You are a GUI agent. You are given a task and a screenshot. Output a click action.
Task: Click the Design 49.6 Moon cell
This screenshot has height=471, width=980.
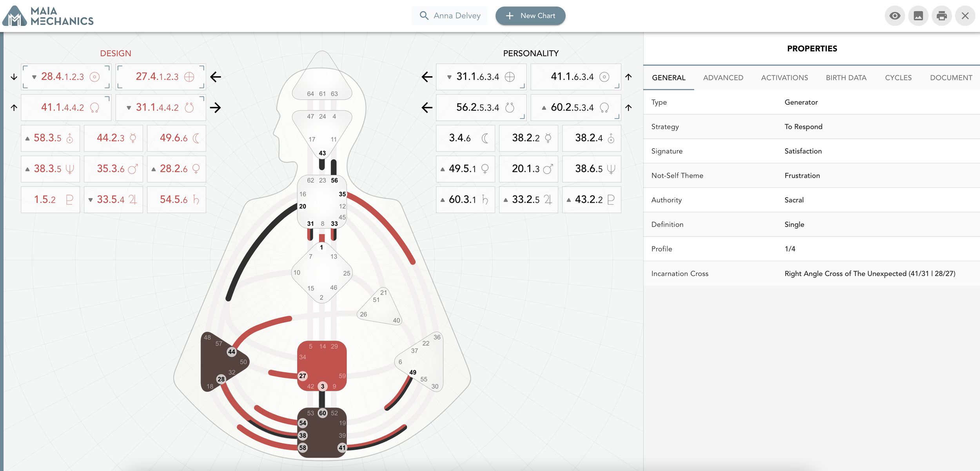tap(176, 138)
